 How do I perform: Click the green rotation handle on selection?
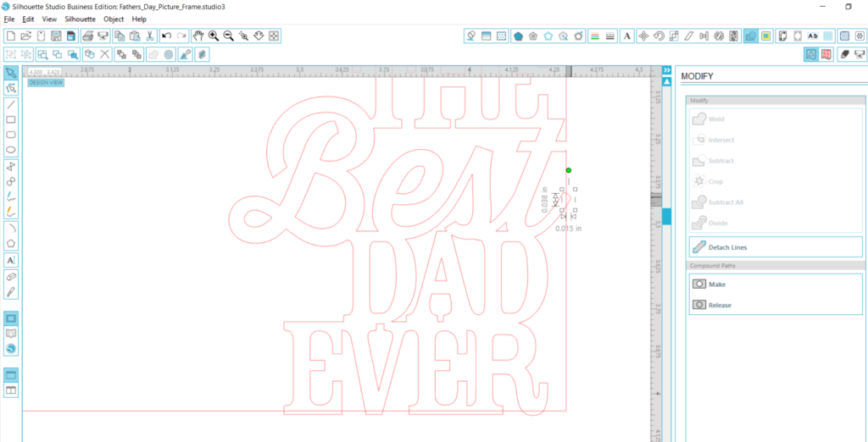tap(568, 170)
